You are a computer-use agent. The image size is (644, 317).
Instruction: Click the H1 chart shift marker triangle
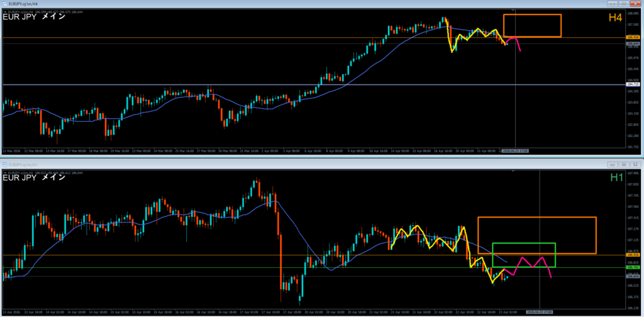[x=513, y=172]
